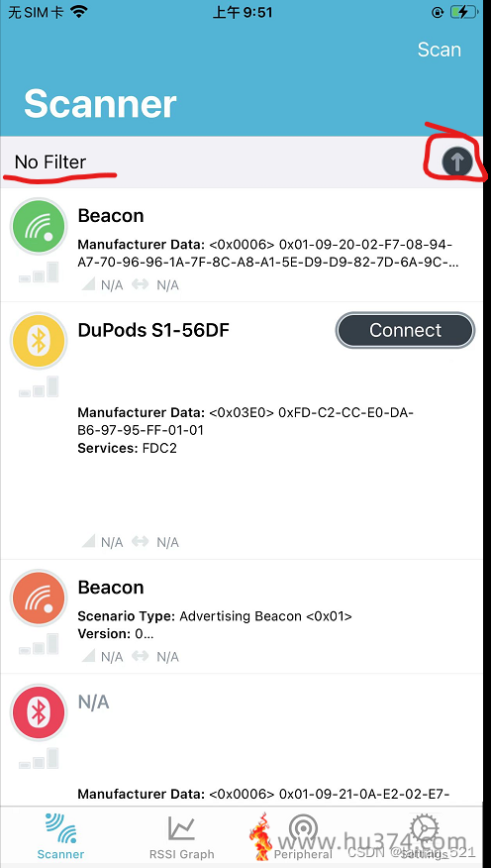
Task: Tap the Wi-Fi status icon
Action: tap(79, 12)
